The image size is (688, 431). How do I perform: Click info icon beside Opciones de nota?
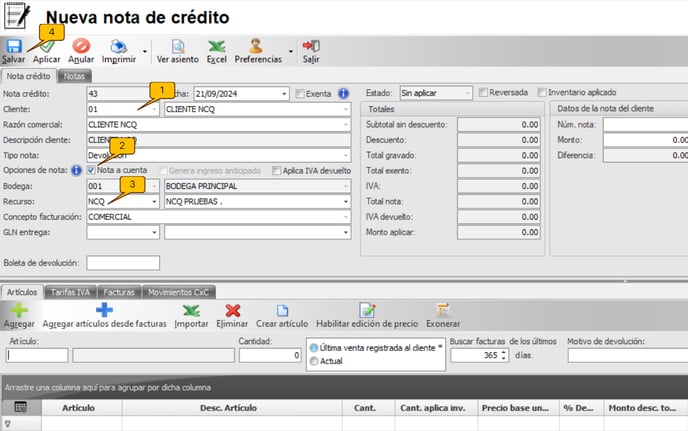coord(76,170)
